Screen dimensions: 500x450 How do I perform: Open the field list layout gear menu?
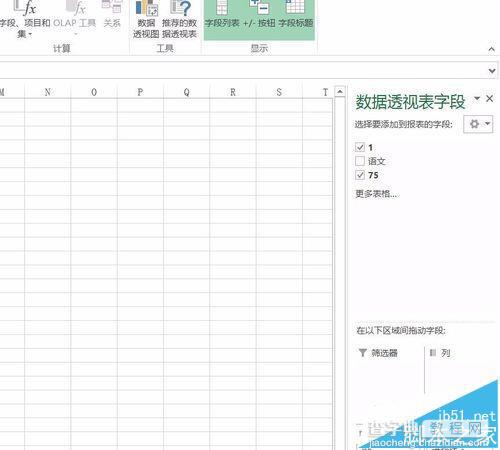tap(478, 124)
